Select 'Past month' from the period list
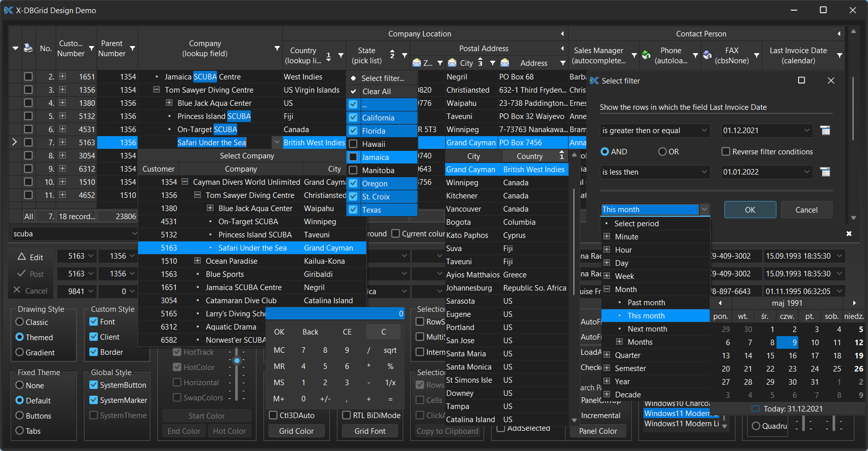Screen dimensions: 868x451 [646, 303]
